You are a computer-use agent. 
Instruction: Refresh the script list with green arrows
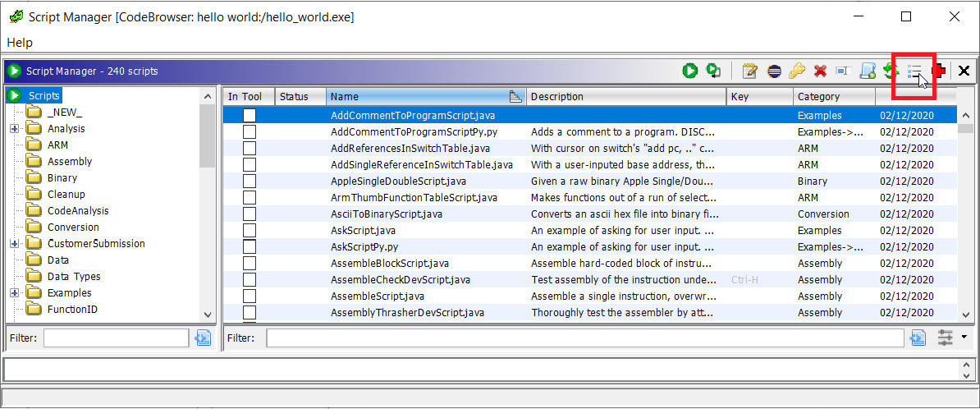point(891,71)
